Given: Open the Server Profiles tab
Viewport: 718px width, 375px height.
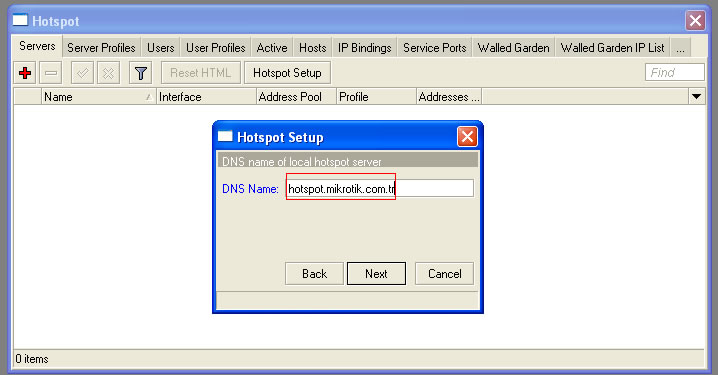Looking at the screenshot, I should (x=101, y=48).
